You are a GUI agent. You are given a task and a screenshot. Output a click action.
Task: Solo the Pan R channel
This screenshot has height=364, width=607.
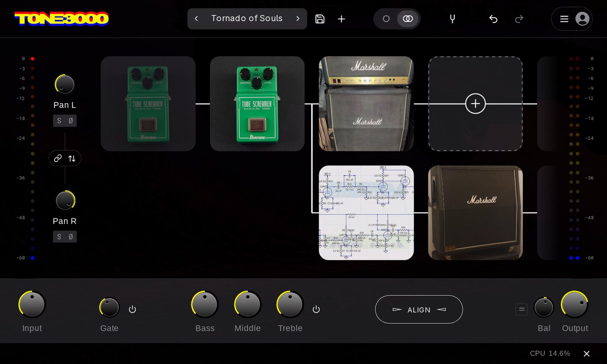point(59,237)
